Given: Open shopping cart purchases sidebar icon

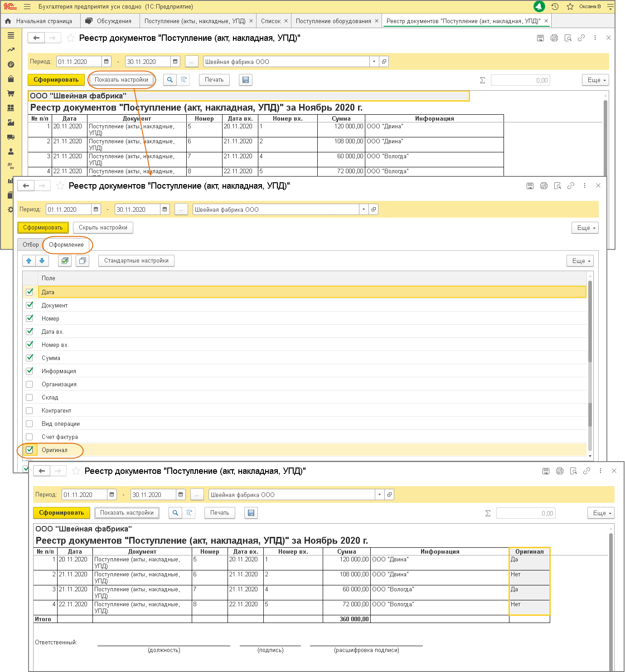Looking at the screenshot, I should pyautogui.click(x=11, y=93).
